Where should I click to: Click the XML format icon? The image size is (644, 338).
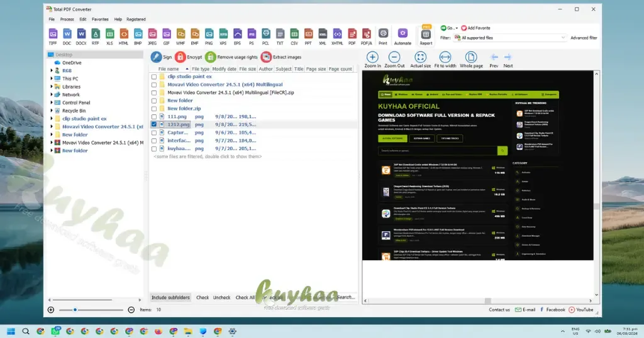click(323, 34)
